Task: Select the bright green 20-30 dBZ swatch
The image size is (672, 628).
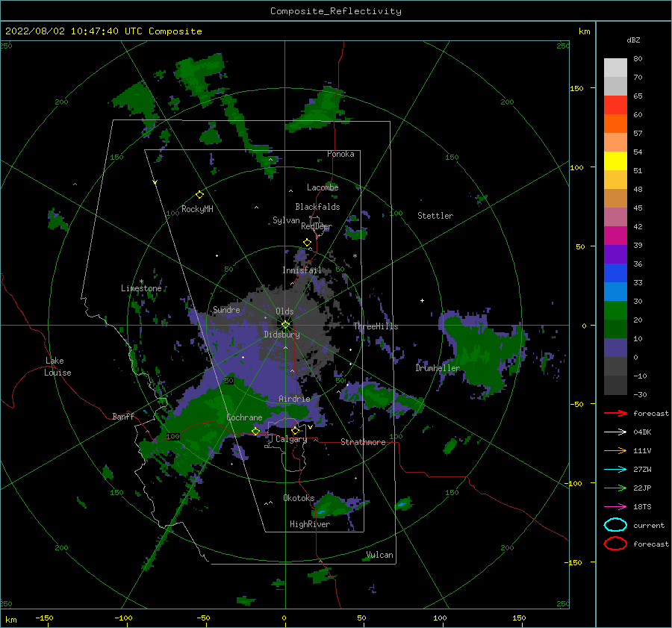Action: point(615,311)
